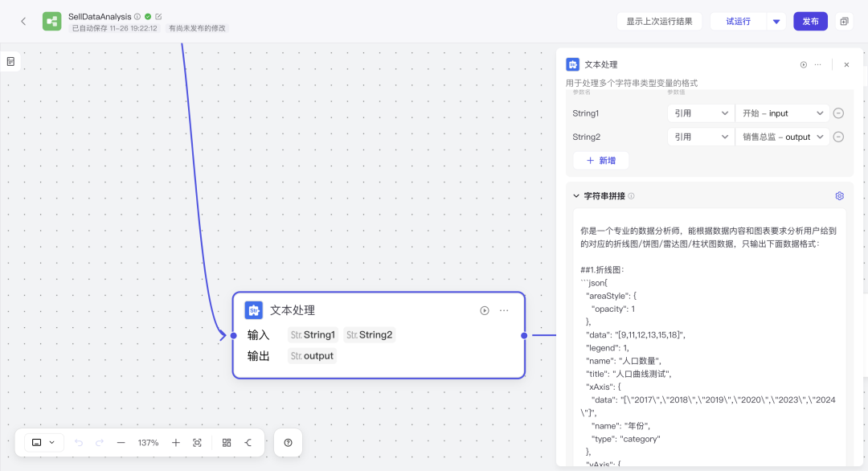Viewport: 868px width, 471px height.
Task: Click the node's left input port
Action: tap(234, 335)
